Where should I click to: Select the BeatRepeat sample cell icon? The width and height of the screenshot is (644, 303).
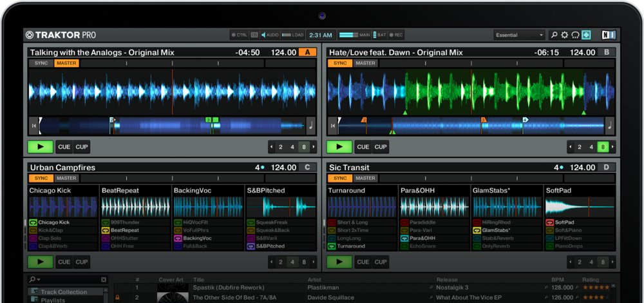[105, 230]
